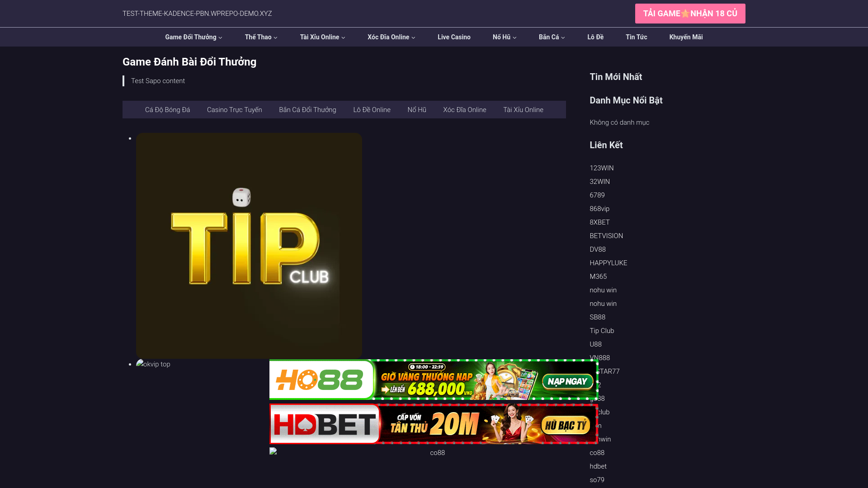Expand the Thể Thao dropdown menu

pos(261,37)
